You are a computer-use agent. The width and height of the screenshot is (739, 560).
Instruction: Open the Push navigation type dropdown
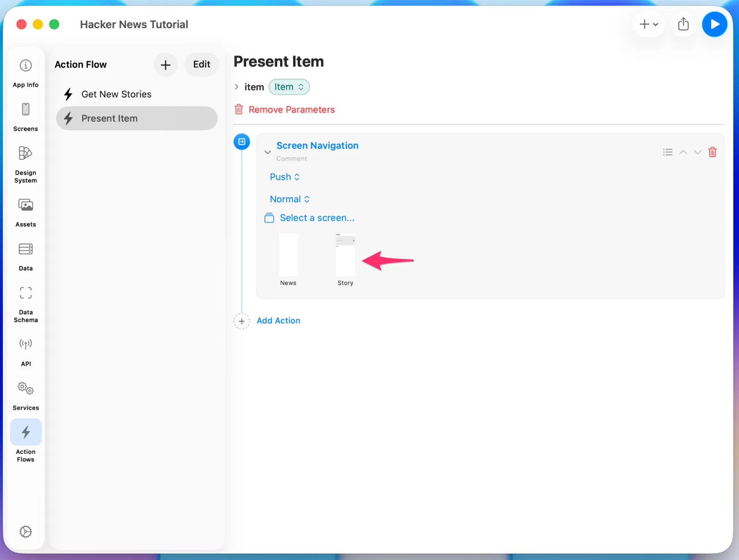pyautogui.click(x=285, y=177)
